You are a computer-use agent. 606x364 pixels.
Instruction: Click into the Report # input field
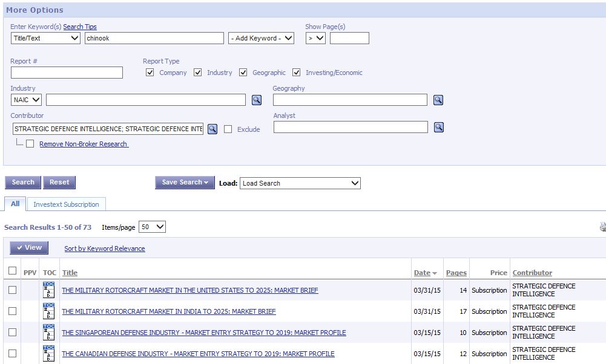pos(67,73)
